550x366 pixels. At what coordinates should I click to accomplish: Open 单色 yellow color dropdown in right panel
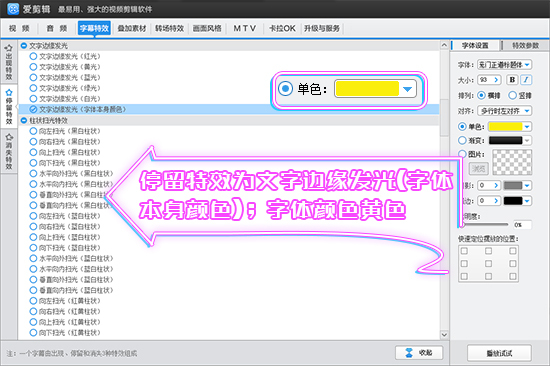[527, 127]
